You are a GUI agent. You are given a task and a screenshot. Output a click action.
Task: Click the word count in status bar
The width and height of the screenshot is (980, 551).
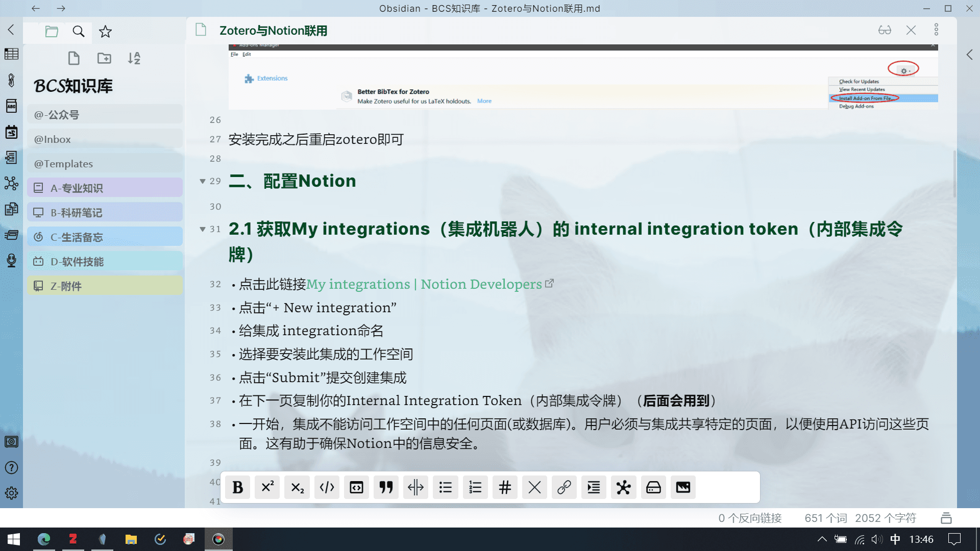(x=826, y=518)
